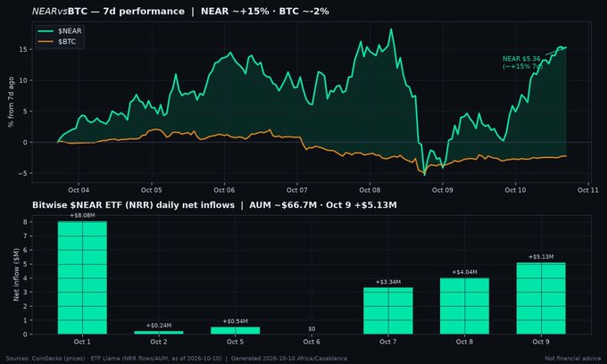Click the Oct 2 bar chart axis label
Image resolution: width=607 pixels, height=364 pixels.
(x=159, y=342)
